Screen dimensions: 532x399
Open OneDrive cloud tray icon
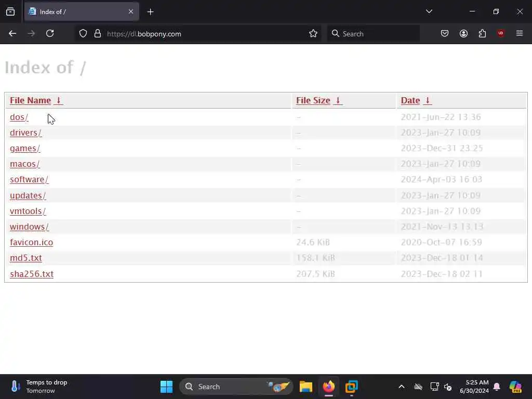click(x=418, y=387)
